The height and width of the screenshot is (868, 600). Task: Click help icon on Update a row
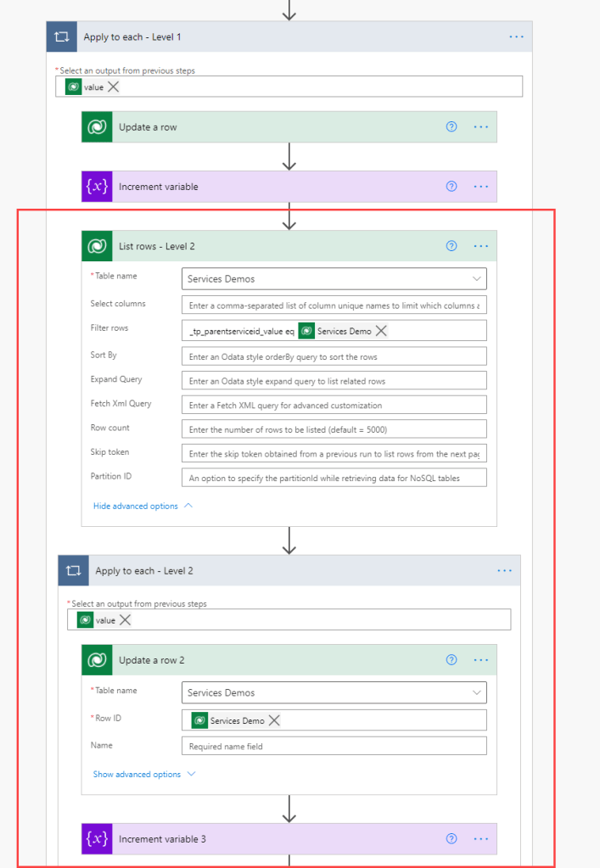click(x=451, y=127)
